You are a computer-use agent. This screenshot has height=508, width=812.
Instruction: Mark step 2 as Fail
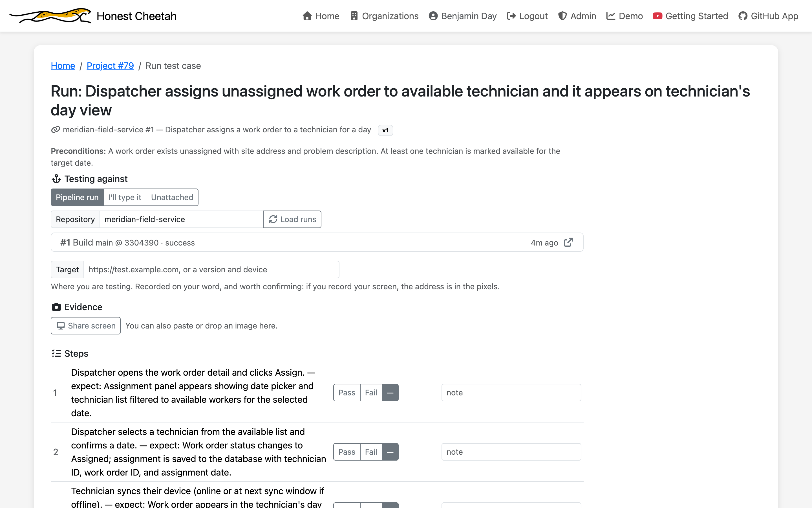pos(371,452)
